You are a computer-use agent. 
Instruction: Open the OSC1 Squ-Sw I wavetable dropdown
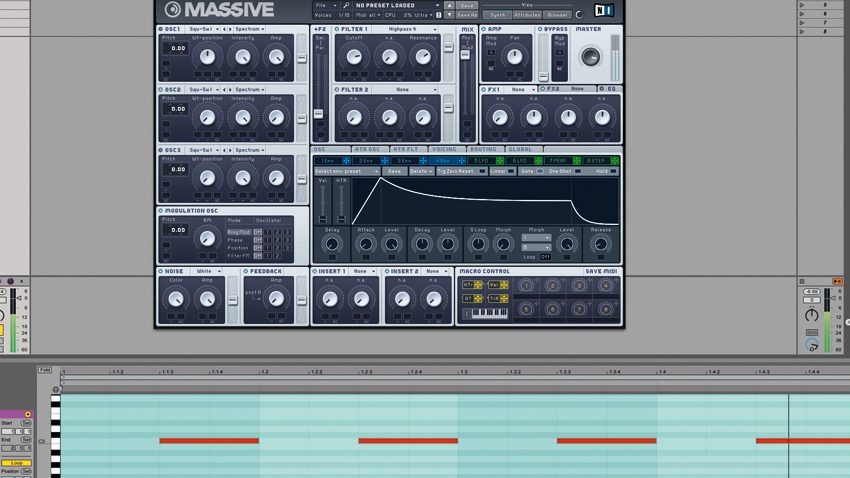point(204,29)
